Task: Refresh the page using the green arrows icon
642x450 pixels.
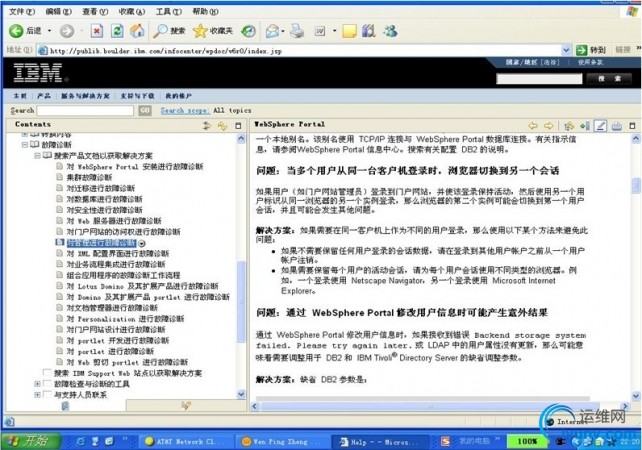Action: [x=117, y=31]
